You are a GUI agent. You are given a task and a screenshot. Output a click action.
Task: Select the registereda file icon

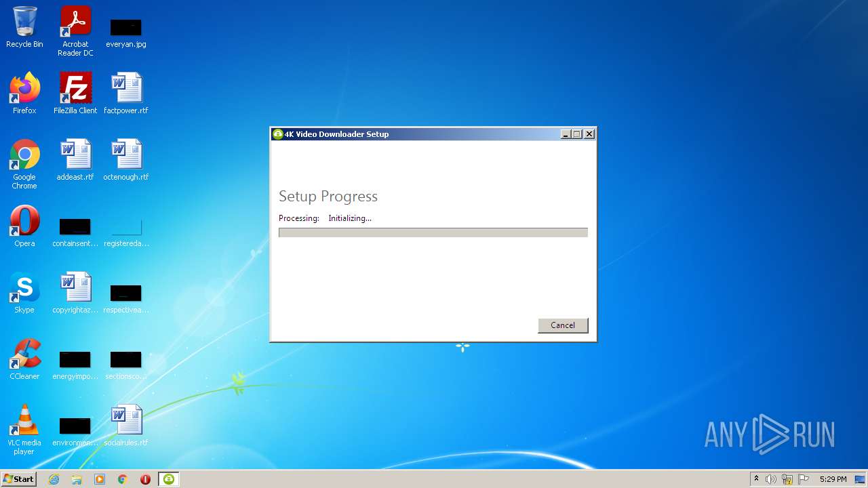tap(126, 230)
